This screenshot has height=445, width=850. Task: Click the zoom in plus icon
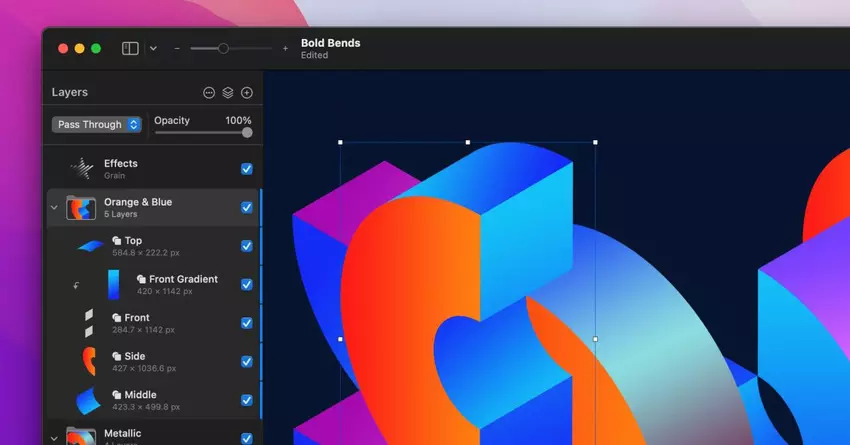(x=285, y=48)
